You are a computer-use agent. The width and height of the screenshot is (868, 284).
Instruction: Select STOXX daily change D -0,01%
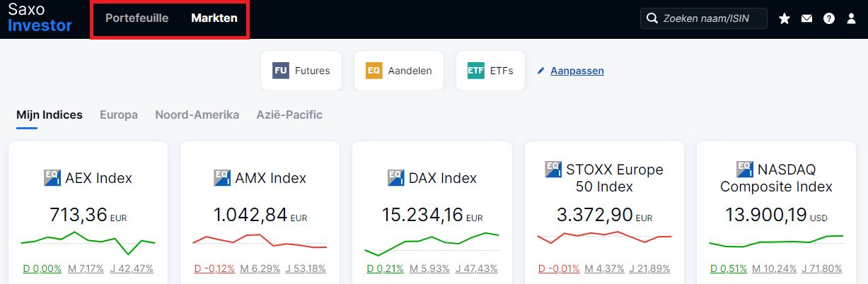coord(559,268)
